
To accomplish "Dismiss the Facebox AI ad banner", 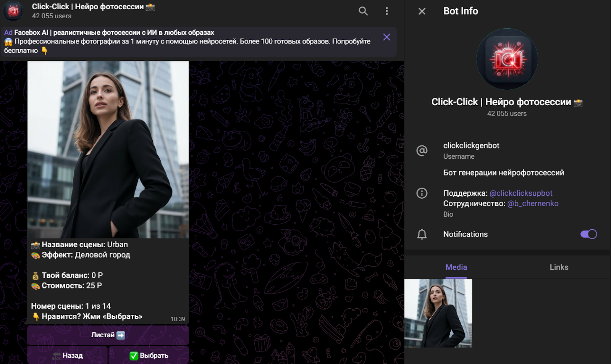I will [386, 37].
